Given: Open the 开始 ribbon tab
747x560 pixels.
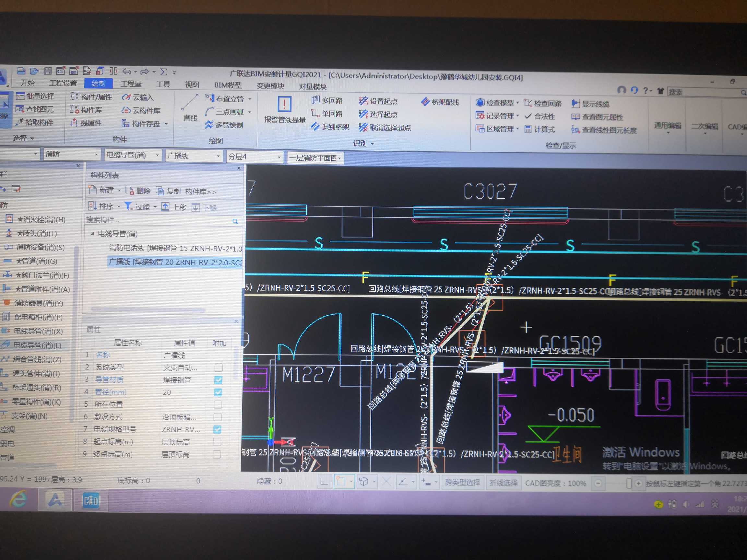Looking at the screenshot, I should [28, 82].
